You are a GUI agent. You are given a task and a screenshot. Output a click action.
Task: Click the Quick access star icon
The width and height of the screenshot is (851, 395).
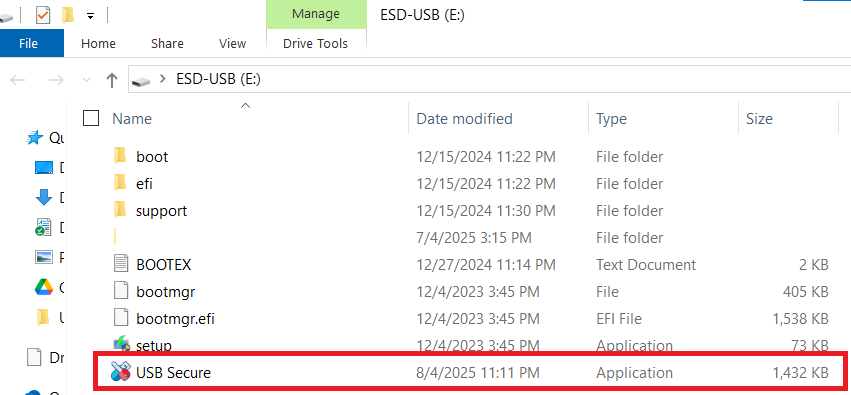pos(35,138)
